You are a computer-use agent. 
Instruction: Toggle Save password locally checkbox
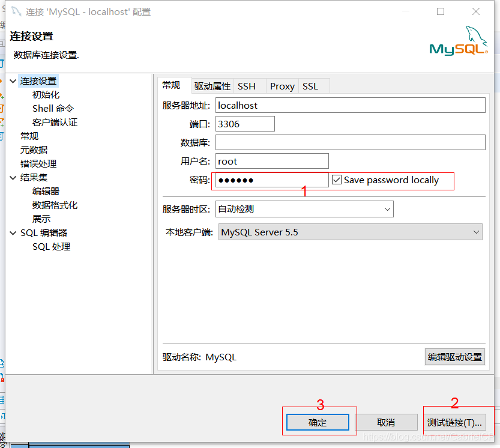(x=337, y=180)
